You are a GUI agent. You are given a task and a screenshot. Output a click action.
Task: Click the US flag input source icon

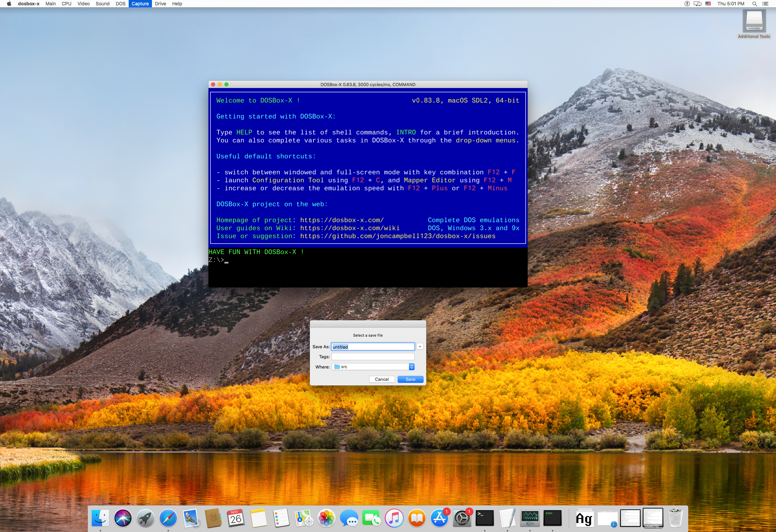click(x=708, y=4)
